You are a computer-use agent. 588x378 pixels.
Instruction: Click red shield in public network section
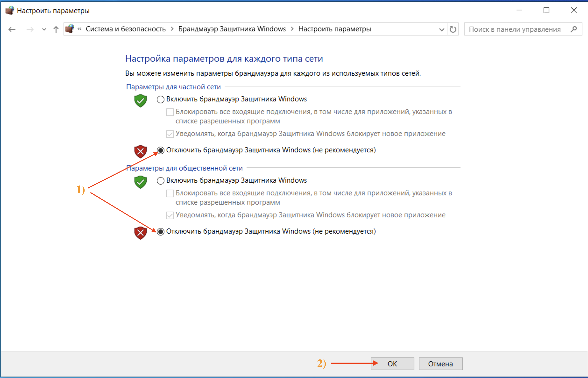(x=141, y=233)
